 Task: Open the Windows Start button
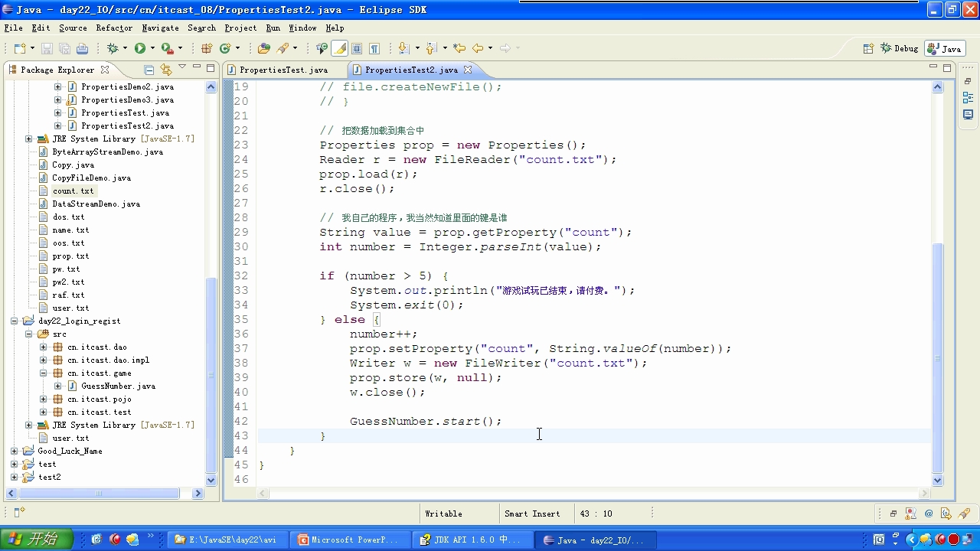(x=36, y=540)
